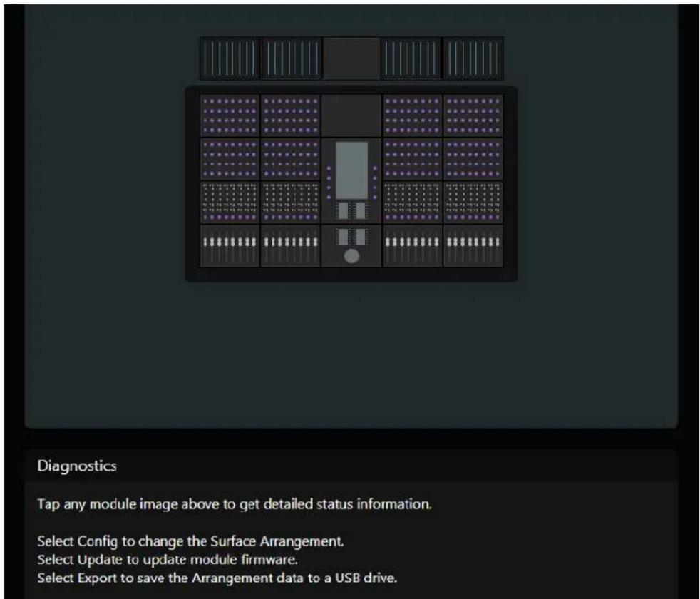700x599 pixels.
Task: Tap automation module with the jog wheel
Action: pyautogui.click(x=351, y=246)
